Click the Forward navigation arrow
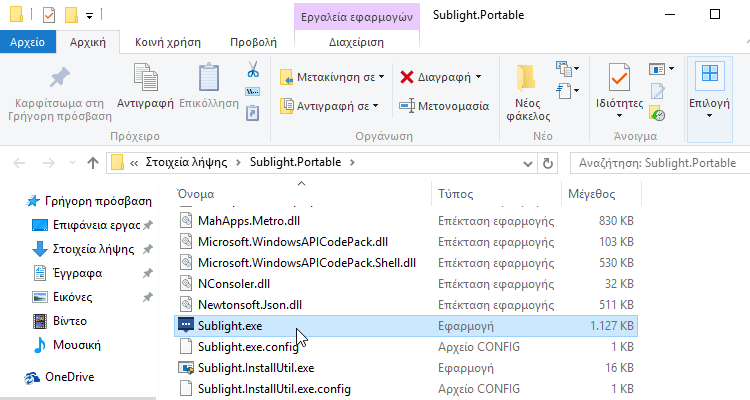This screenshot has width=750, height=400. click(x=48, y=163)
